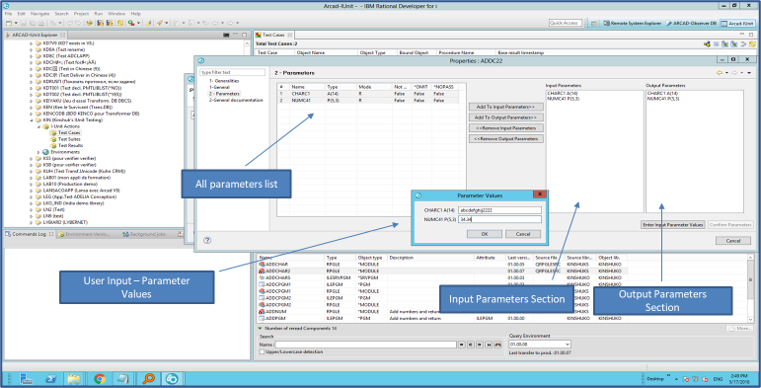The image size is (761, 388).
Task: Expand the KDBC (Test ADCLAPP) node
Action: tap(31, 56)
